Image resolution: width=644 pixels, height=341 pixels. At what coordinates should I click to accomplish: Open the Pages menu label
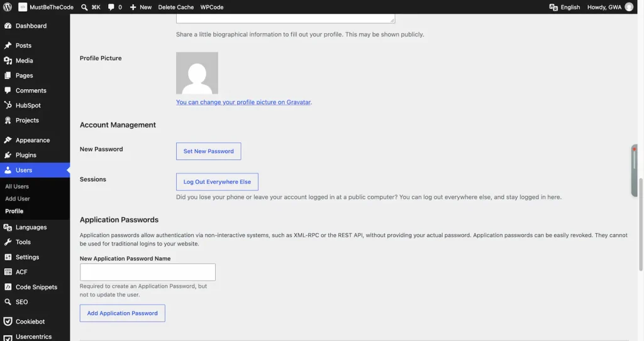pos(25,75)
